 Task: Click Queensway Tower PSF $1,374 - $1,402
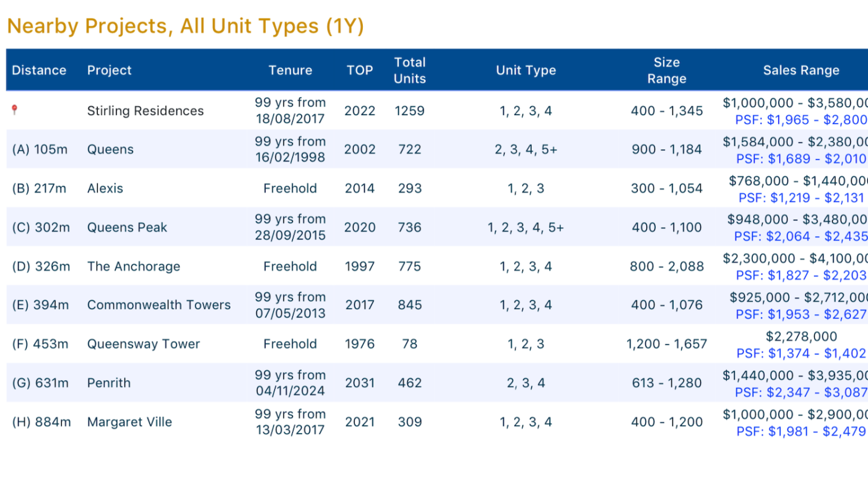[801, 353]
